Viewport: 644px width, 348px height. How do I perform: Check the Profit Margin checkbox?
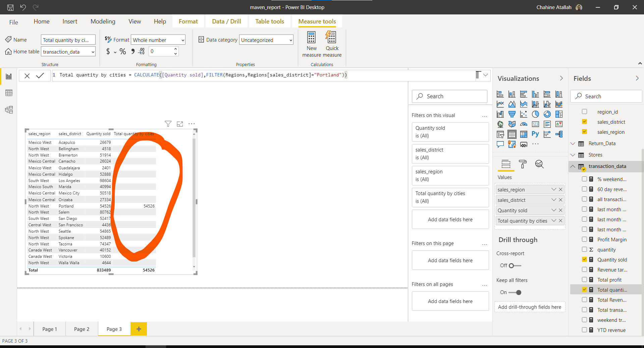pos(585,239)
